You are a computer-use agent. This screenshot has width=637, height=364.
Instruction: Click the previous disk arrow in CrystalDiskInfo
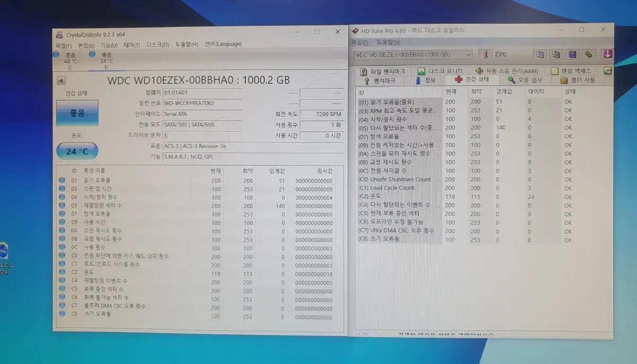click(61, 81)
